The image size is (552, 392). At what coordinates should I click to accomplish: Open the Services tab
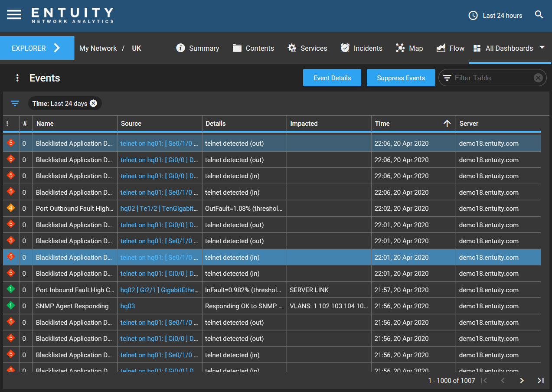pos(307,48)
